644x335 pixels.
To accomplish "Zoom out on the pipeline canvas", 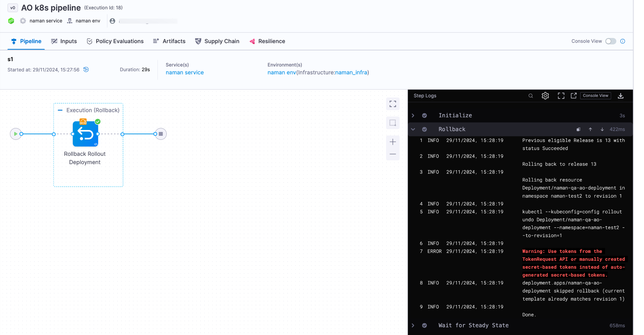I will pos(393,154).
